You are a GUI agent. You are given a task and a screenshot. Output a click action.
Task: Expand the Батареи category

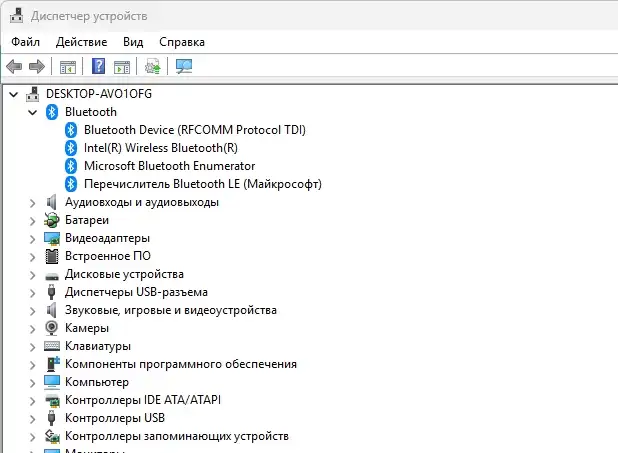[x=33, y=221]
